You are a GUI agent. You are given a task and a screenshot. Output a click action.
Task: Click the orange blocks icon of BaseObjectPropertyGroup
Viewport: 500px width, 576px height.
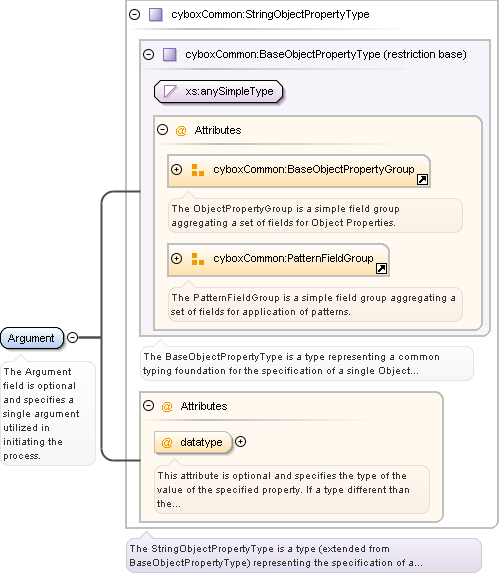click(x=198, y=170)
